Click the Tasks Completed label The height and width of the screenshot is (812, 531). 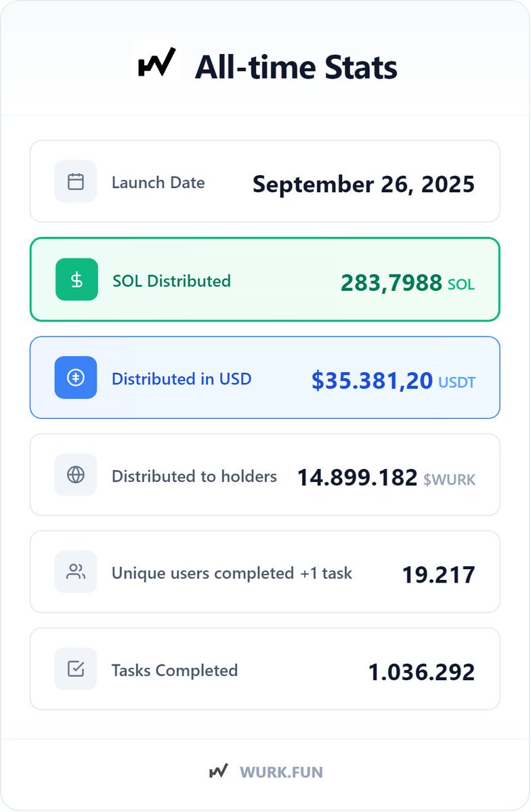pos(175,671)
